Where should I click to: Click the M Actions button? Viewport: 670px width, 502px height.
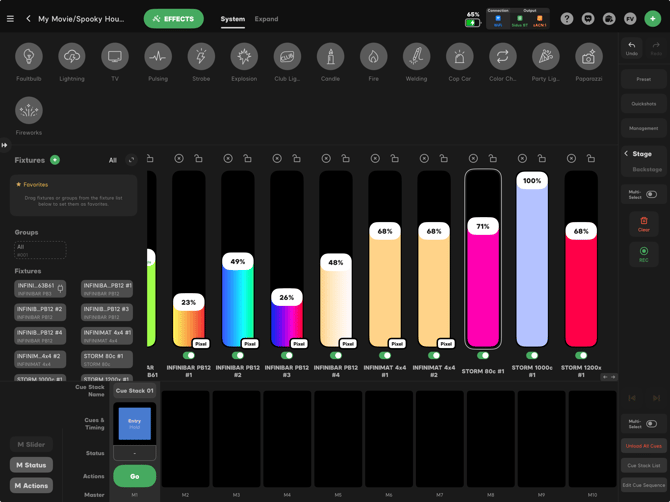coord(31,485)
